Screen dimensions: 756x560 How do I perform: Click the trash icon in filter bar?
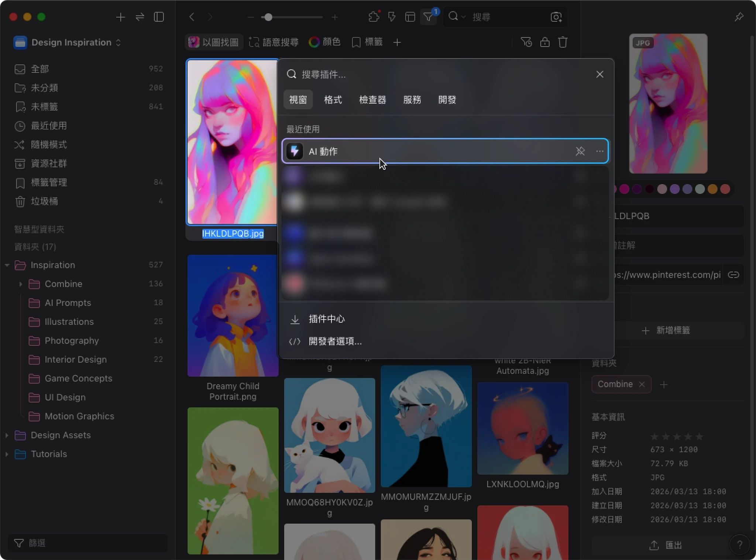tap(563, 42)
